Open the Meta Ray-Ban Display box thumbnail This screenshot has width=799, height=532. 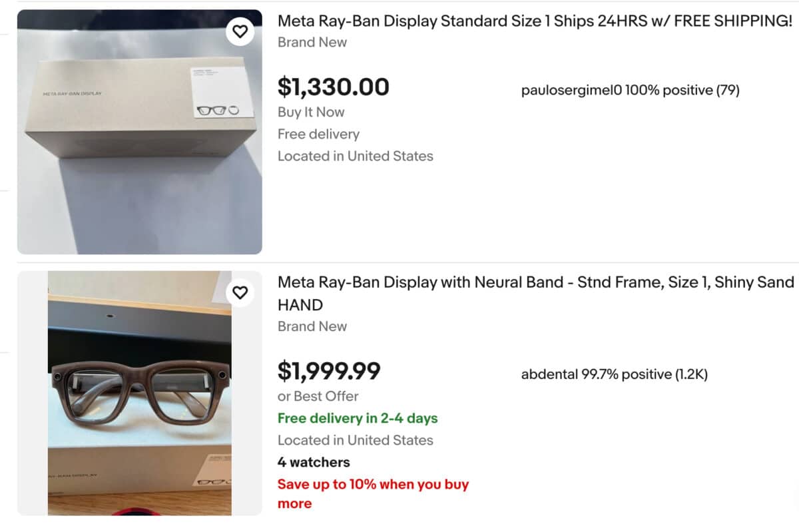139,132
